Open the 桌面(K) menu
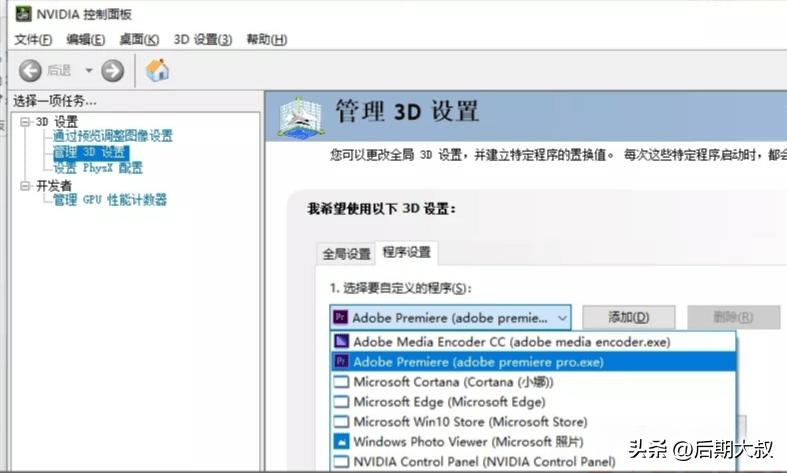This screenshot has height=473, width=787. coord(139,39)
